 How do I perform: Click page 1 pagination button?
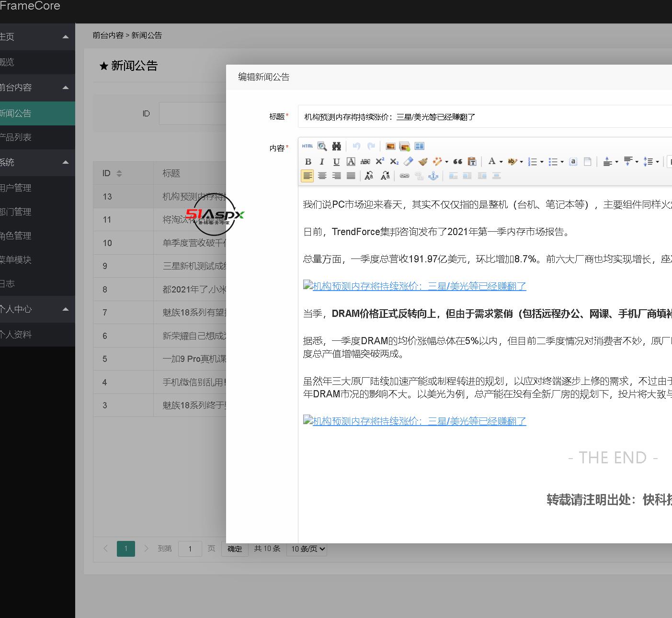click(126, 549)
